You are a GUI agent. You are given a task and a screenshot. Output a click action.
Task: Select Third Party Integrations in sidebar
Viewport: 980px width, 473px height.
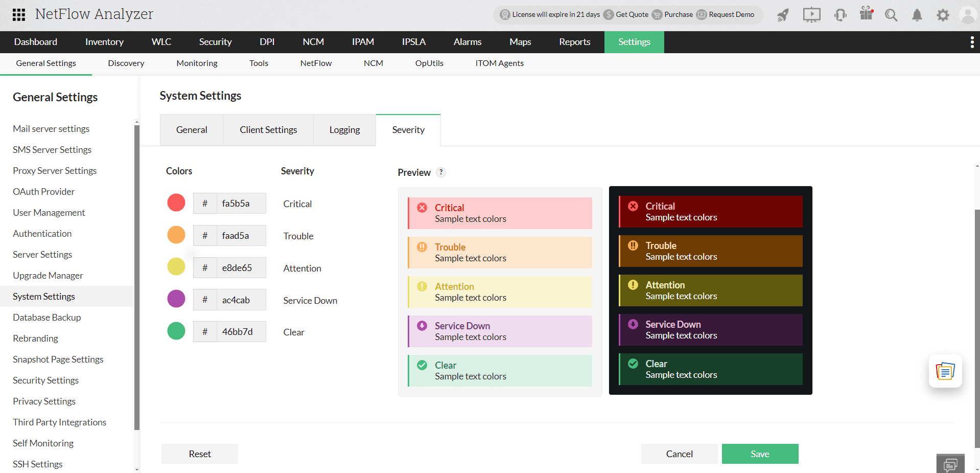pyautogui.click(x=59, y=422)
